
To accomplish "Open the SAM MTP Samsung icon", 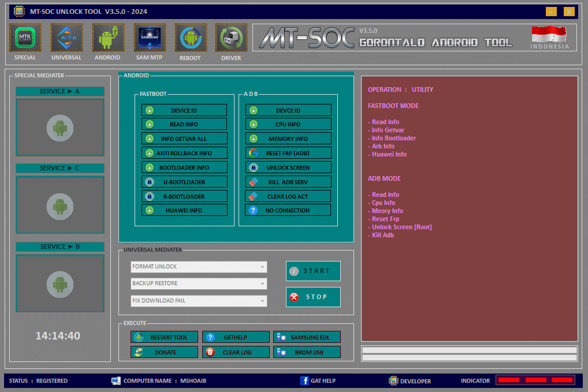I will click(149, 36).
